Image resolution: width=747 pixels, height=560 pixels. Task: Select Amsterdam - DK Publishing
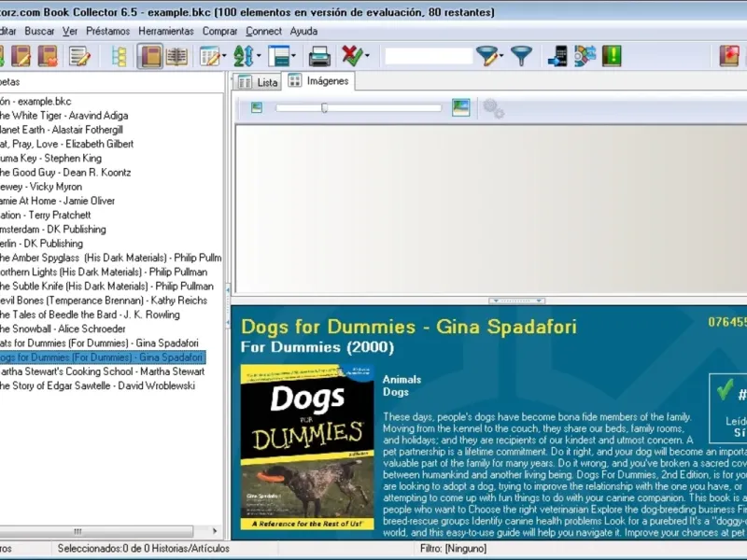click(53, 230)
